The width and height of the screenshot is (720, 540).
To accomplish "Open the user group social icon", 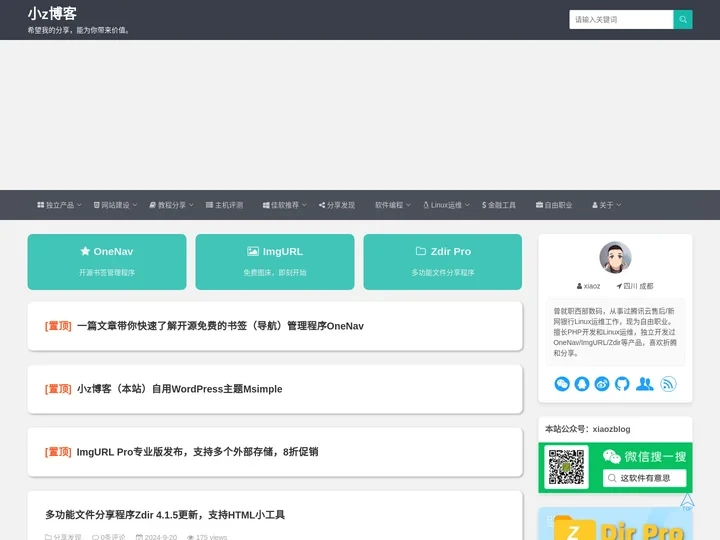I will (645, 384).
